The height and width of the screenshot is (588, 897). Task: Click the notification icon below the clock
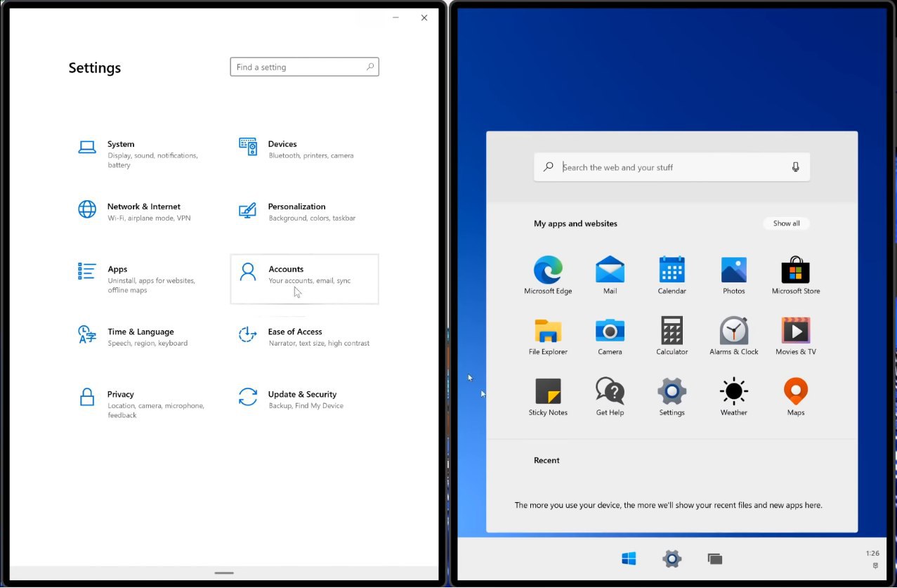coord(875,565)
